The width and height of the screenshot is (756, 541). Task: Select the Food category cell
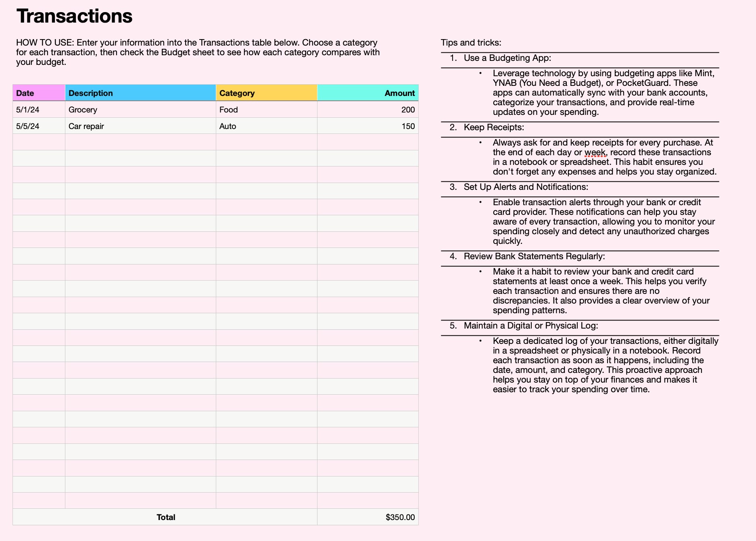point(228,109)
